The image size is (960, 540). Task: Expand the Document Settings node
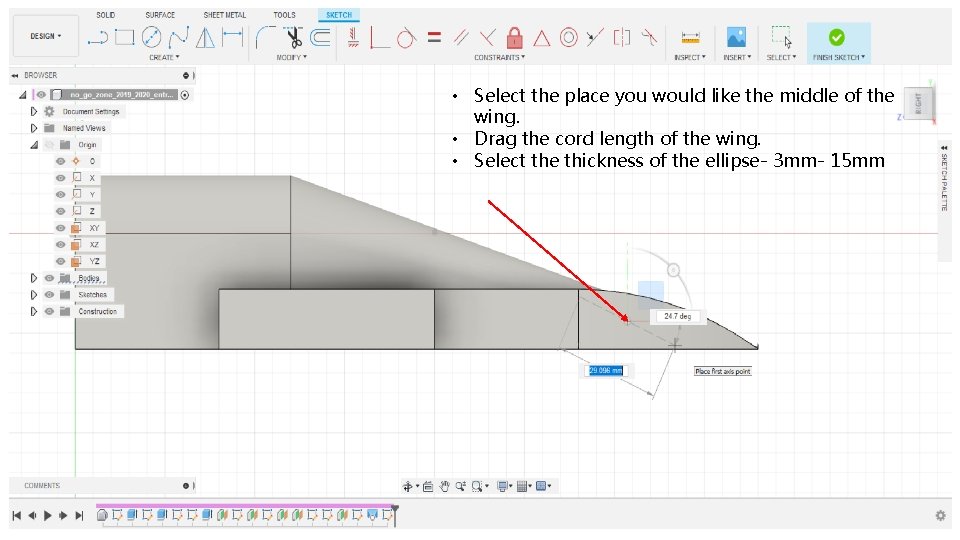click(34, 111)
